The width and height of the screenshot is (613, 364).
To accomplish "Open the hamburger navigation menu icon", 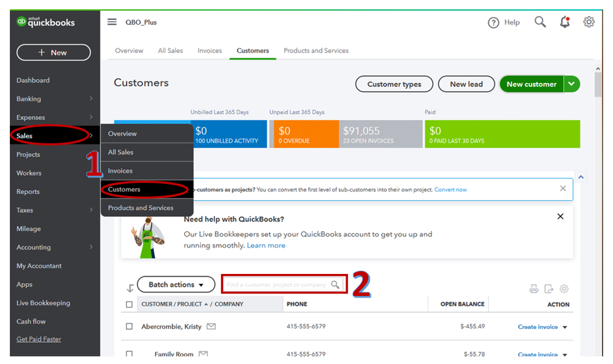I will pyautogui.click(x=112, y=22).
